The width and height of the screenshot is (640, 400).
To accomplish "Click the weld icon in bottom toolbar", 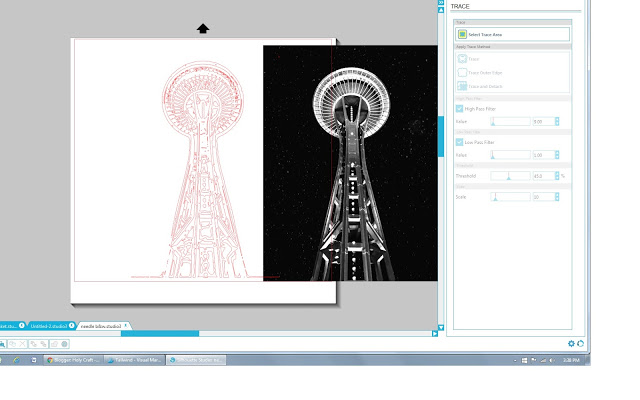I will pos(54,344).
